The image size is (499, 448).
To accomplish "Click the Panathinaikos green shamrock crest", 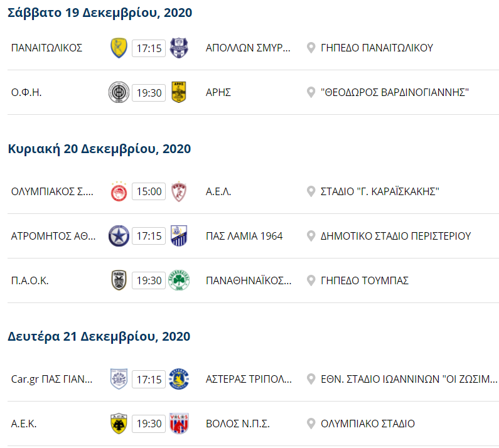I will tap(179, 280).
